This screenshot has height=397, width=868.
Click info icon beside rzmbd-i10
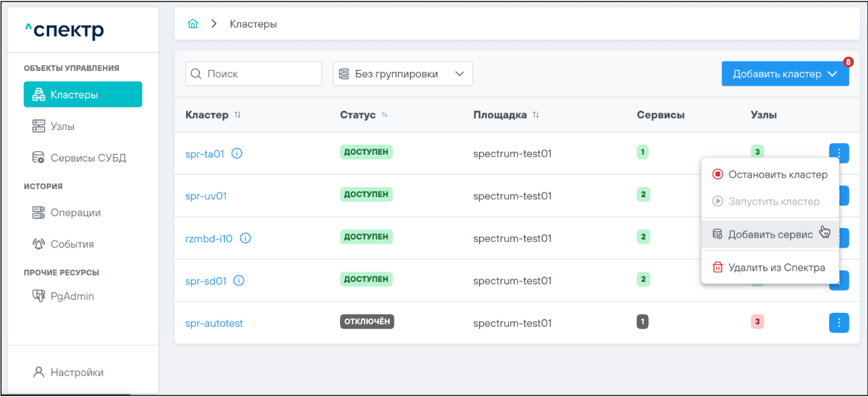[x=245, y=238]
